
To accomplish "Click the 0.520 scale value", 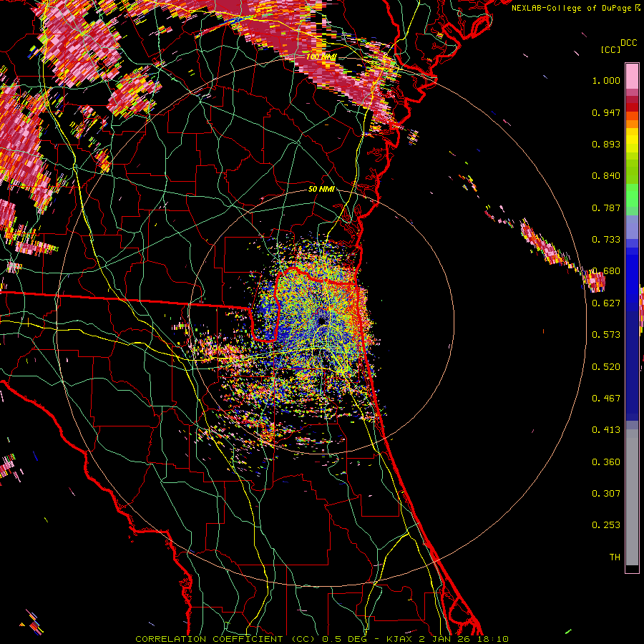I will pyautogui.click(x=606, y=367).
